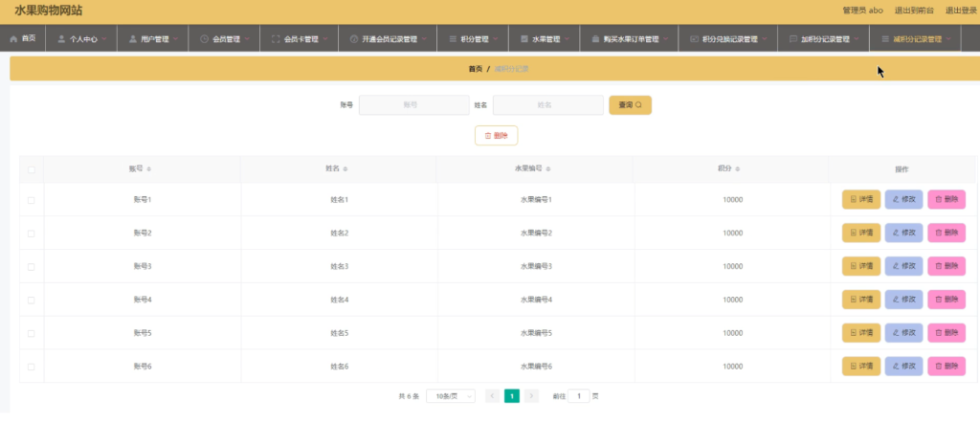This screenshot has width=980, height=446.
Task: Check the checkbox for row 账号2
Action: coord(32,234)
